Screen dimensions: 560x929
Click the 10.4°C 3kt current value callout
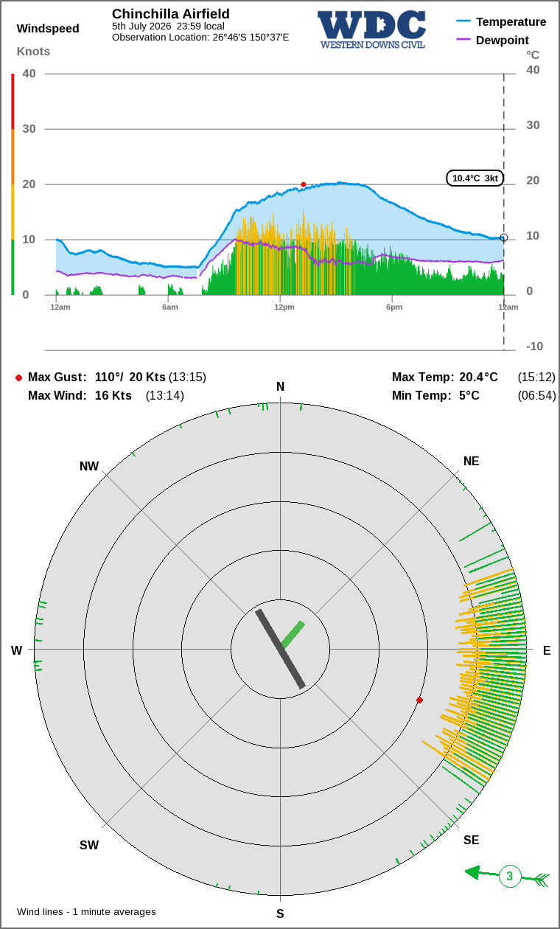pyautogui.click(x=475, y=178)
